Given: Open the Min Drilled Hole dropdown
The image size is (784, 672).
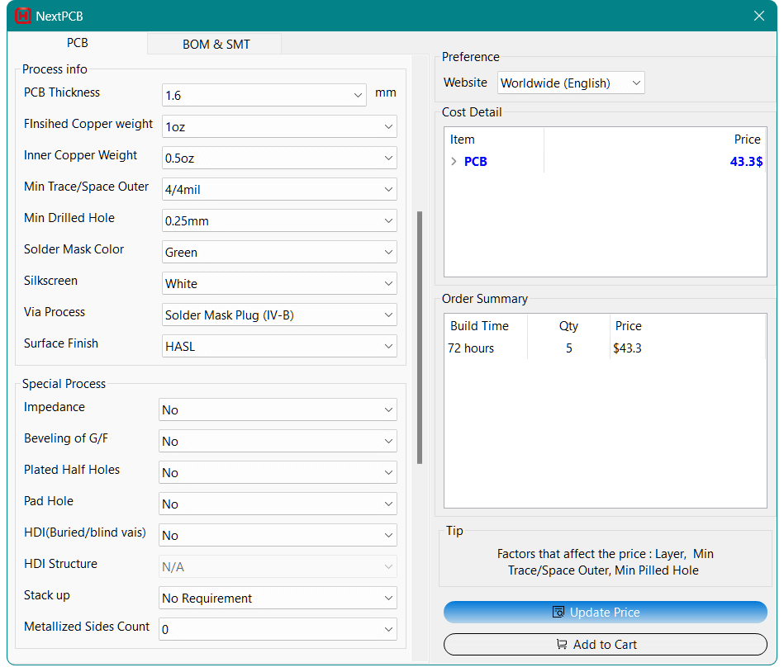Looking at the screenshot, I should [x=279, y=220].
